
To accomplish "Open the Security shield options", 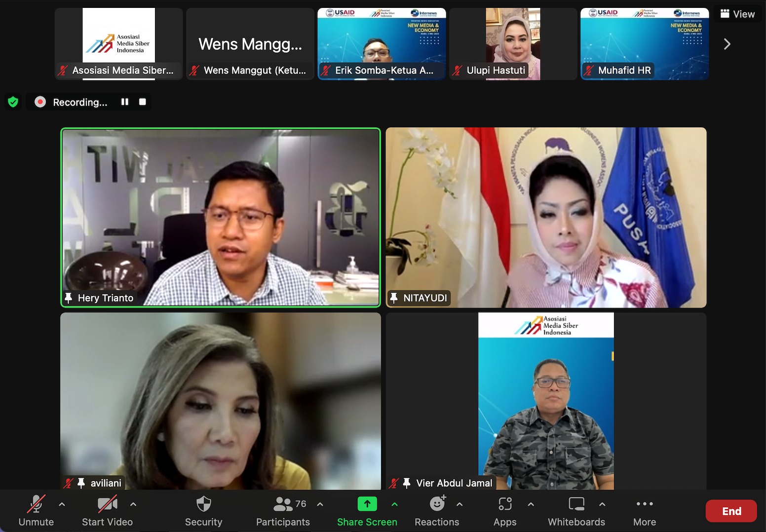I will pyautogui.click(x=203, y=511).
